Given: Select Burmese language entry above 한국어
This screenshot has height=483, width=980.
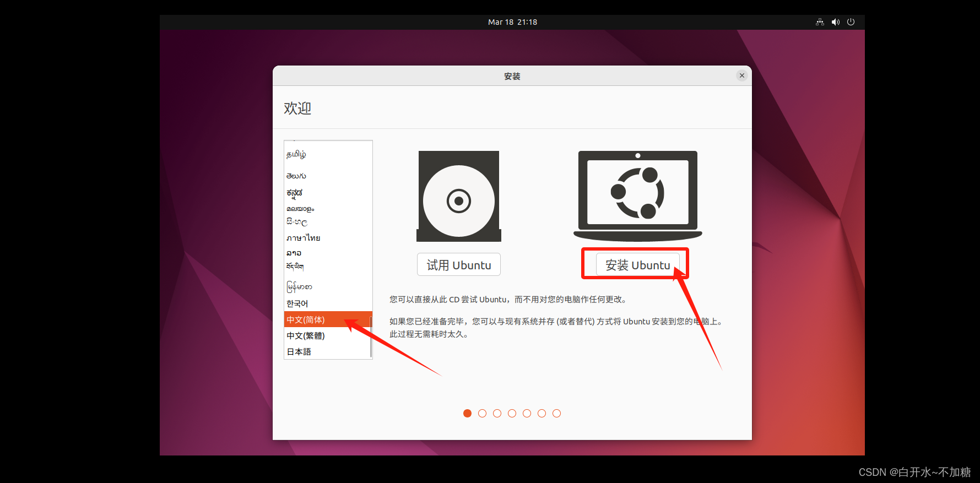Looking at the screenshot, I should [x=328, y=286].
